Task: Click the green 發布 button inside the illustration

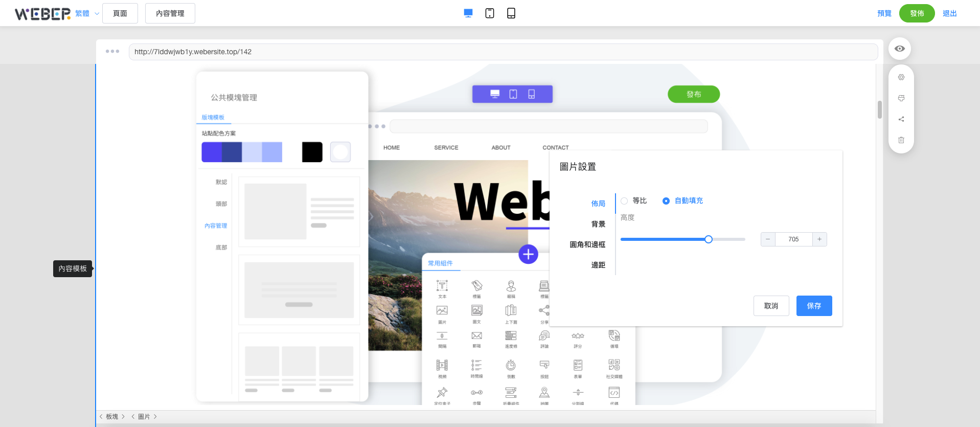Action: (694, 94)
